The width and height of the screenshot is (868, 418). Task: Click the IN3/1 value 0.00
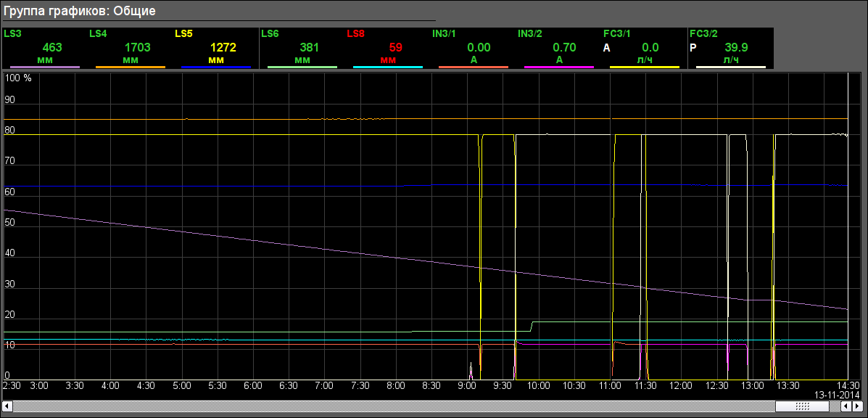479,48
